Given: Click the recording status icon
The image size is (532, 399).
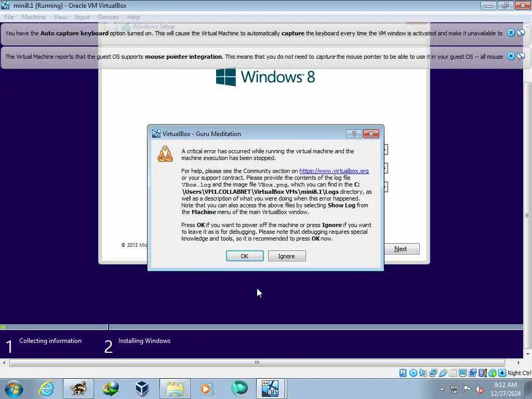Looking at the screenshot, I should (472, 373).
